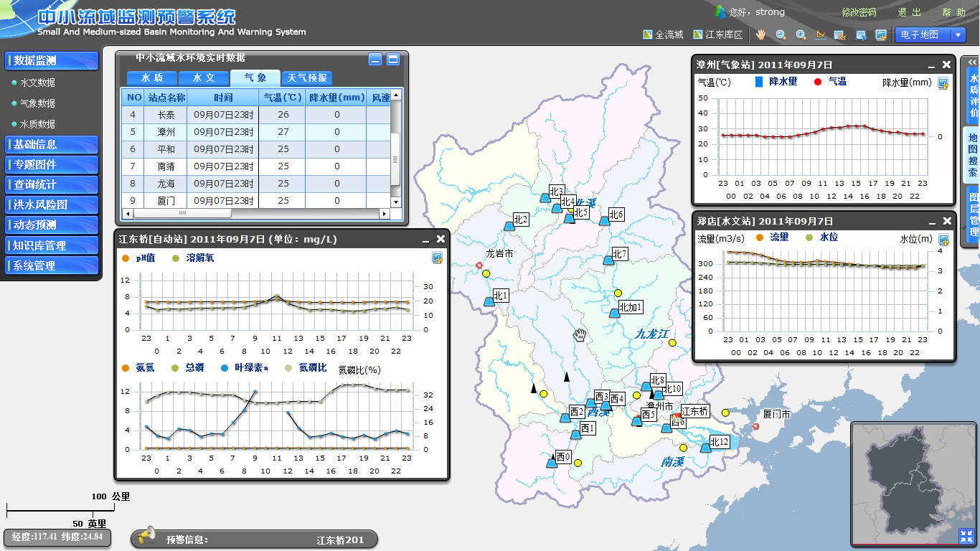Click the 修改密码 link
Screen dimensions: 980x551
tap(859, 12)
